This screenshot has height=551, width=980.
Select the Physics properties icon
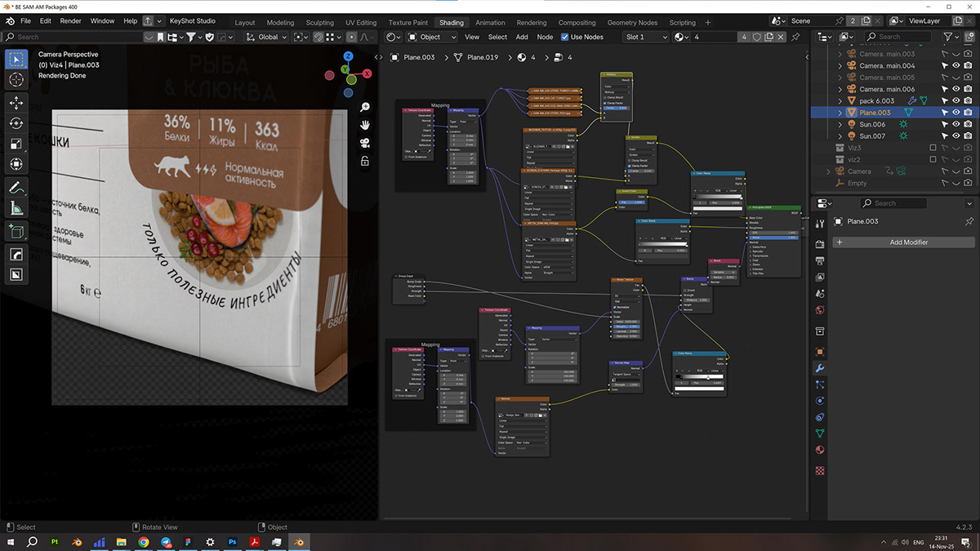click(x=819, y=401)
